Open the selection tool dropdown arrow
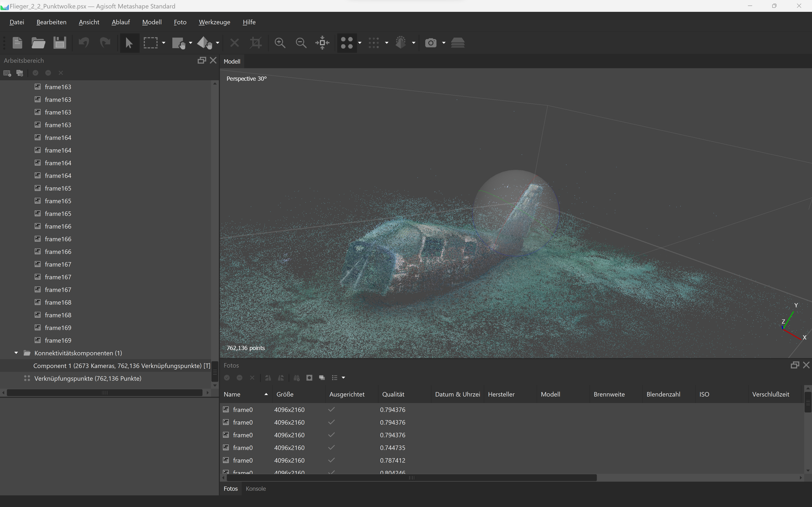 coord(163,43)
